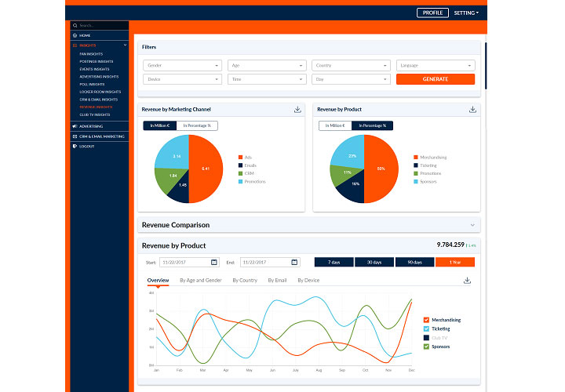Click the orange Ads legend swatch

coord(239,157)
